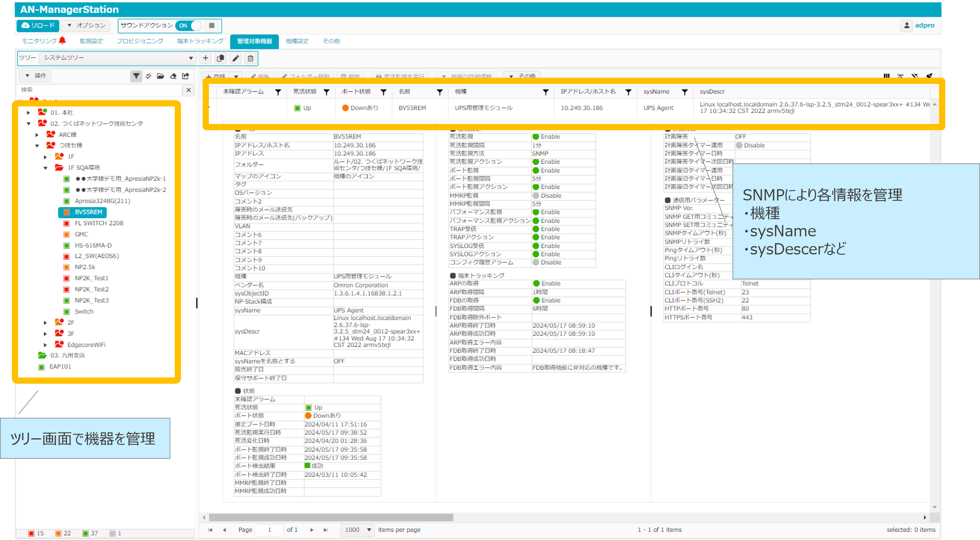Click the 検索 search field in tree panel

pyautogui.click(x=100, y=90)
